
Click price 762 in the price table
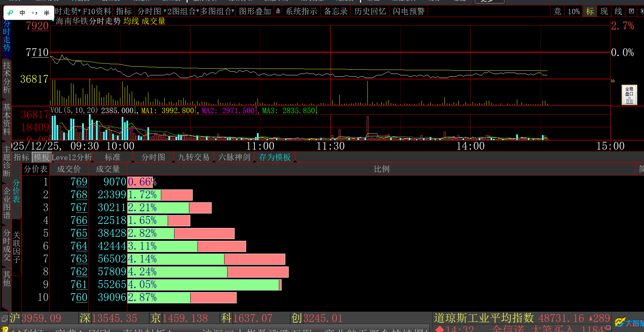click(79, 272)
